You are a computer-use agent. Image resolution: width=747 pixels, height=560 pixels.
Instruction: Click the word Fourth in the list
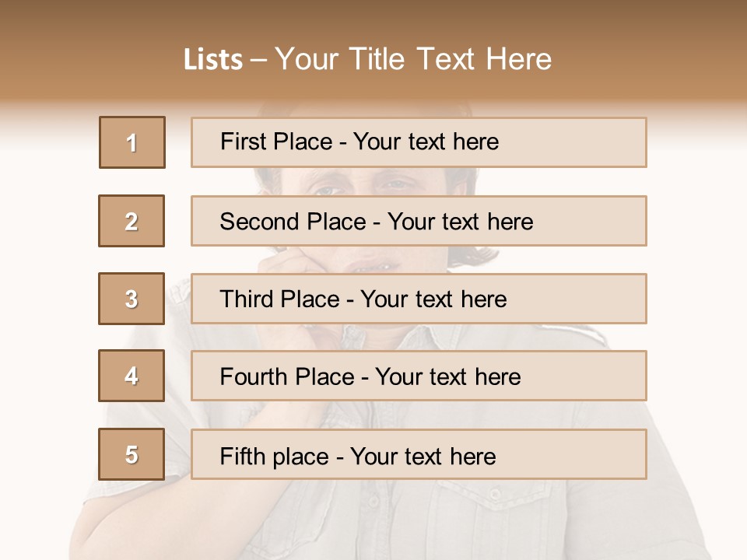(x=255, y=377)
